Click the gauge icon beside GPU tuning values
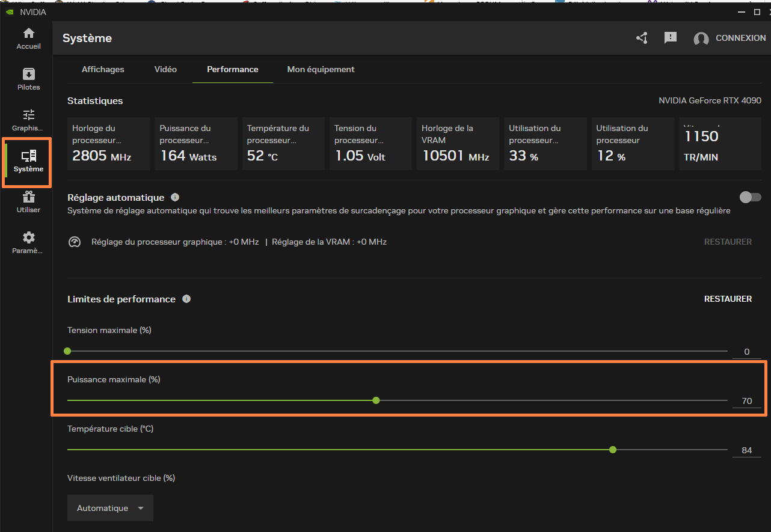The height and width of the screenshot is (532, 771). point(75,242)
